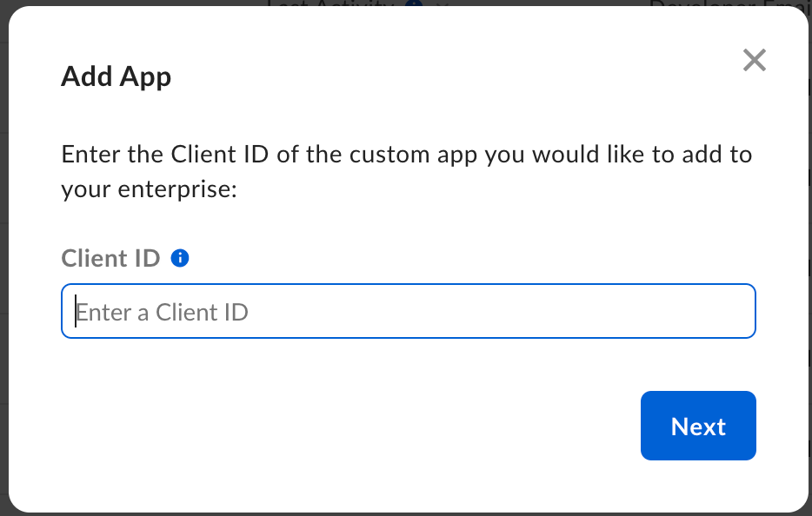Close the Add App dialog
This screenshot has height=516, width=812.
tap(754, 60)
